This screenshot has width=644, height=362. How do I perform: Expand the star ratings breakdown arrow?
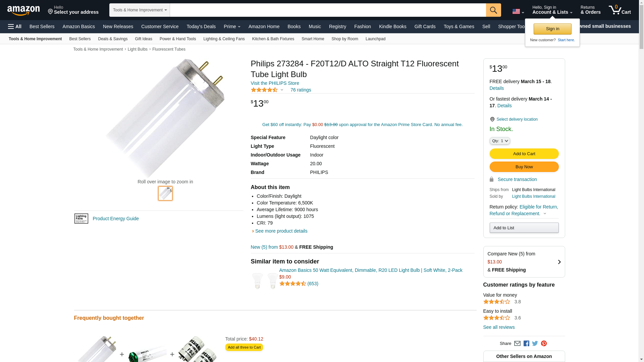click(x=282, y=90)
